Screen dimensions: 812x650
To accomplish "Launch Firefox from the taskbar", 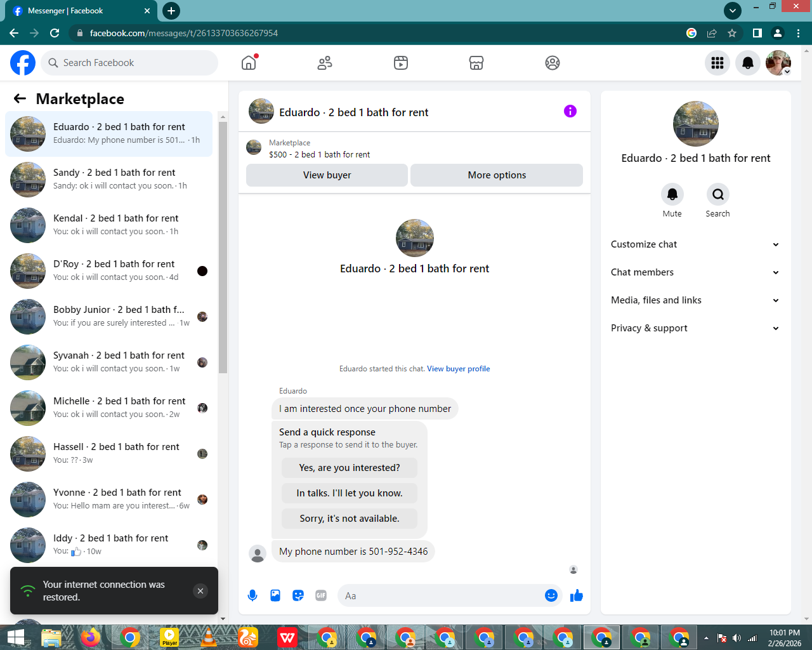I will [91, 637].
